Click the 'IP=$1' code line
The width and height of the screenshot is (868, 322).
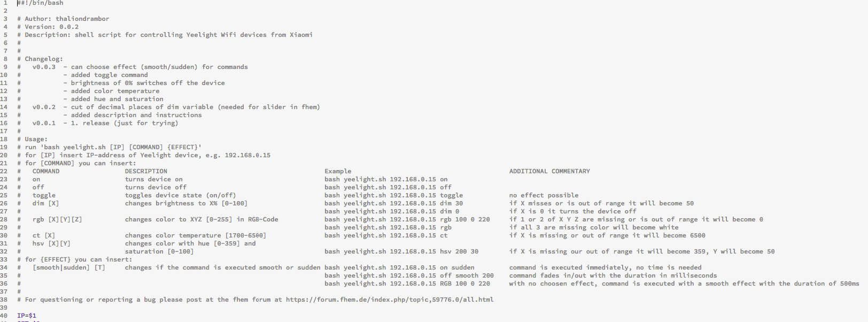pos(27,316)
